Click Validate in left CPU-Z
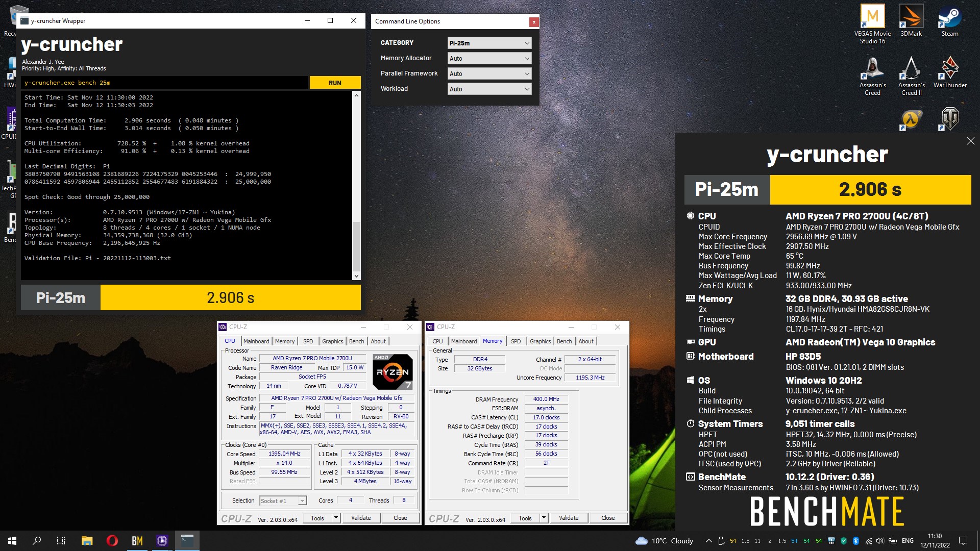Screen dimensions: 980x551 361,518
